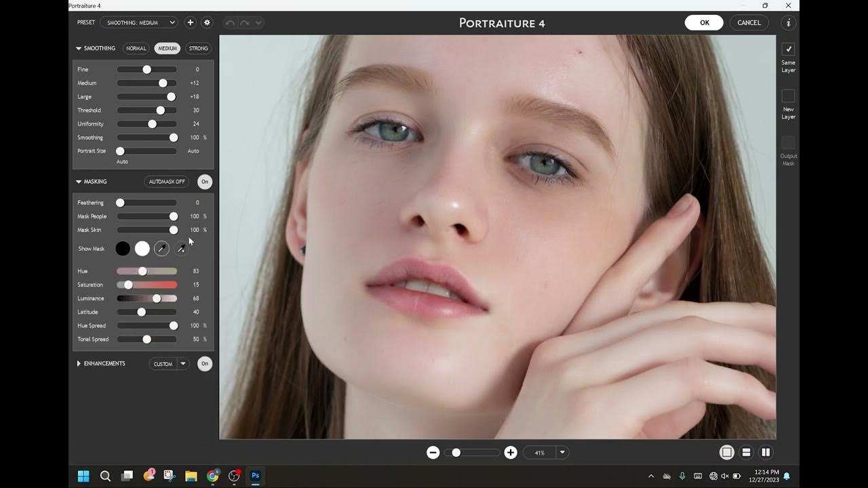This screenshot has width=868, height=488.
Task: Click the Uniformity value 24
Action: click(x=196, y=124)
